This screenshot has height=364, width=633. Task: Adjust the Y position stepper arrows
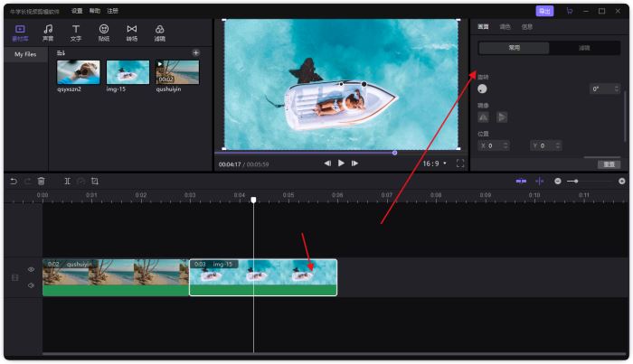coord(558,145)
